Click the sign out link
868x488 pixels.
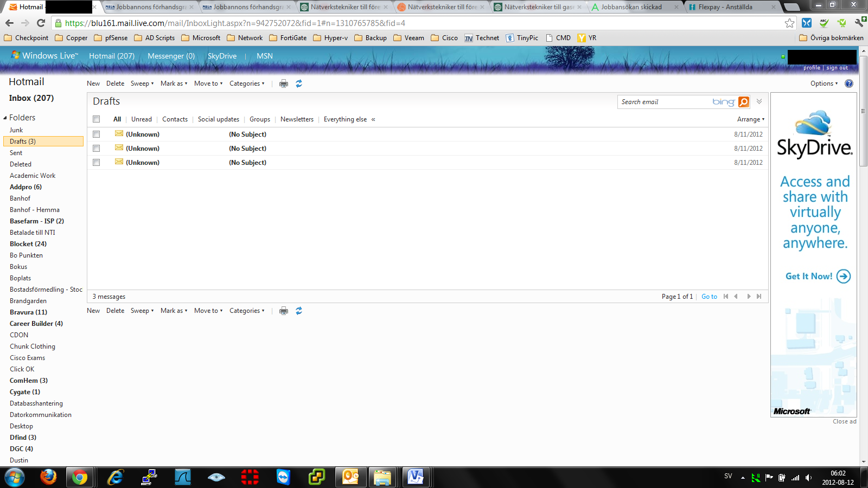click(837, 68)
